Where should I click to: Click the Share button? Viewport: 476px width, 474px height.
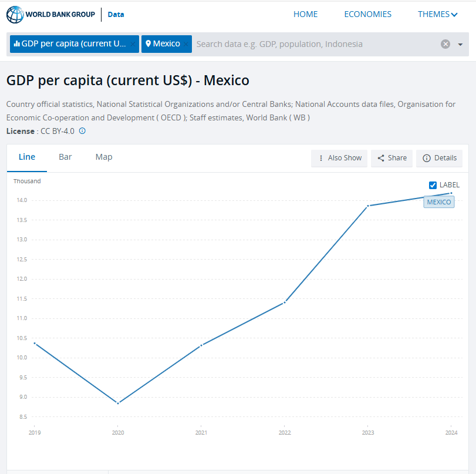[x=391, y=158]
